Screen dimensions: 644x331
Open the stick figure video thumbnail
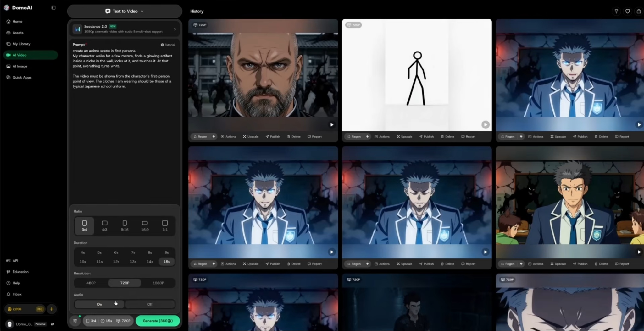[x=417, y=75]
